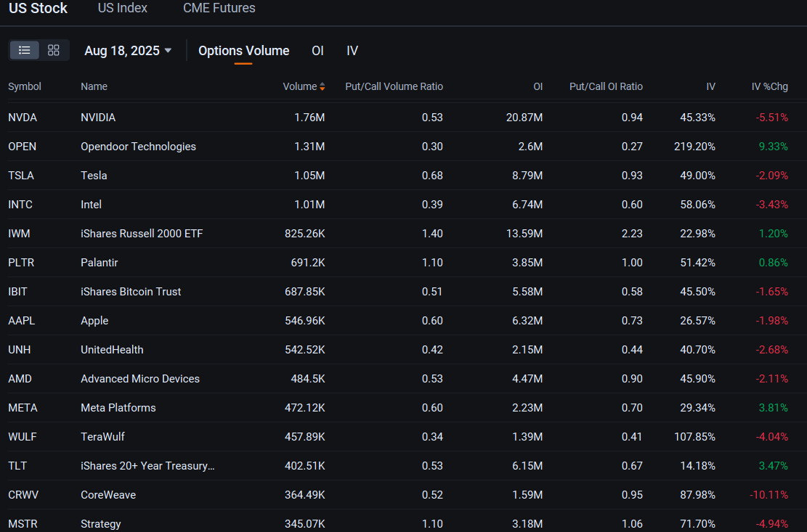The width and height of the screenshot is (807, 532).
Task: Click Meta's 3.81% IV change
Action: coord(774,408)
